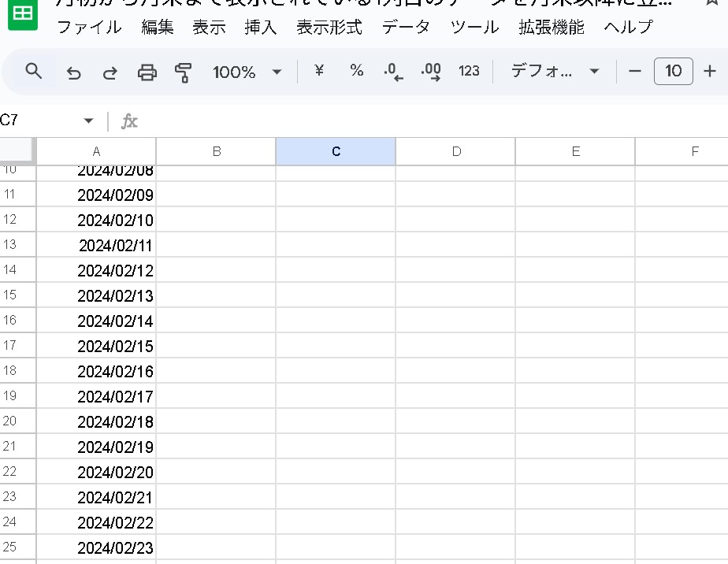Apply yen currency format
The width and height of the screenshot is (728, 564).
click(x=319, y=71)
